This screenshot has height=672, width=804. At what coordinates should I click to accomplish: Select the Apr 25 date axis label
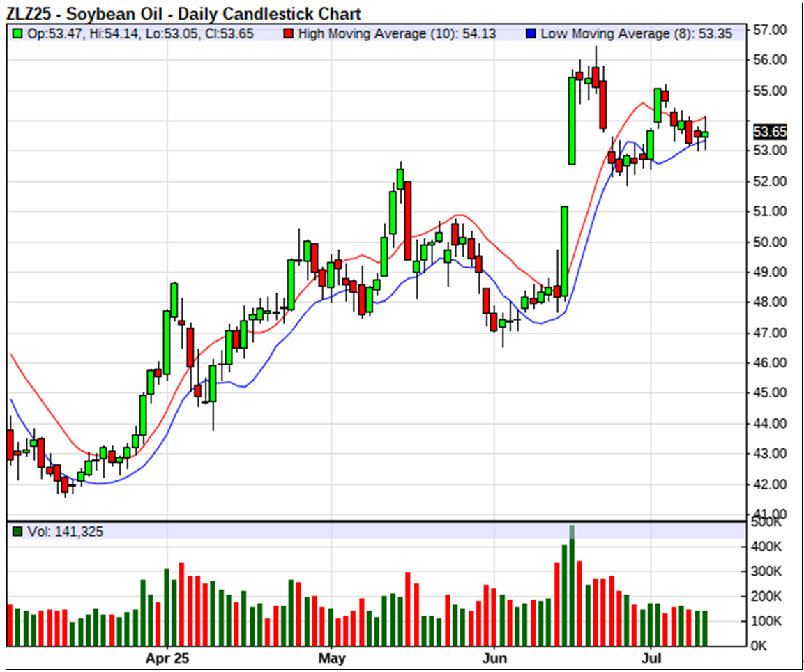tap(167, 658)
